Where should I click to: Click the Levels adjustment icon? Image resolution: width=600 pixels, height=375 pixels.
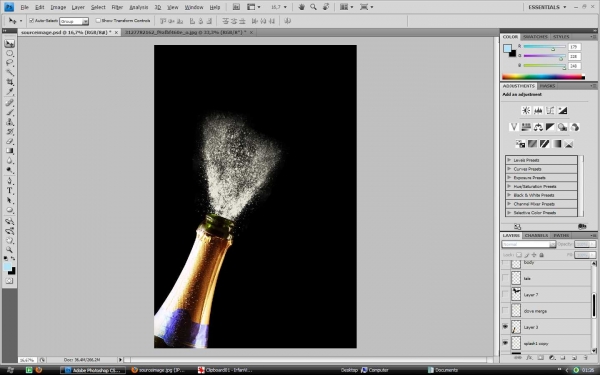pyautogui.click(x=538, y=111)
